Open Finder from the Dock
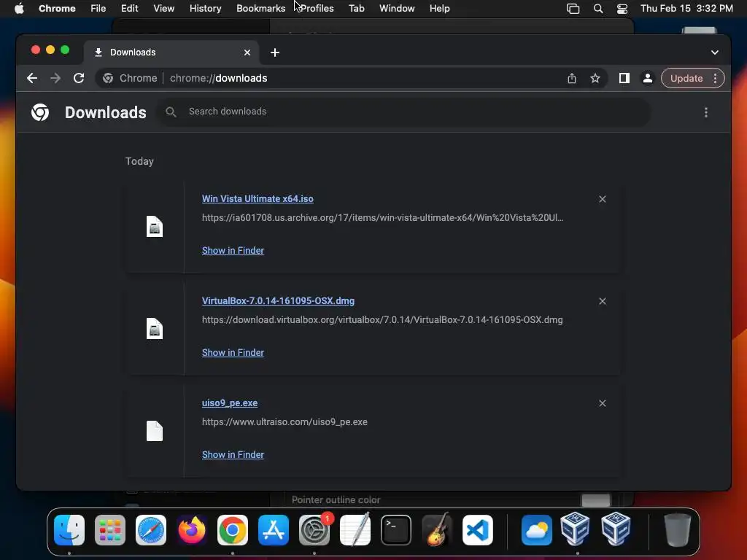Screen dimensions: 747x560 (69, 530)
